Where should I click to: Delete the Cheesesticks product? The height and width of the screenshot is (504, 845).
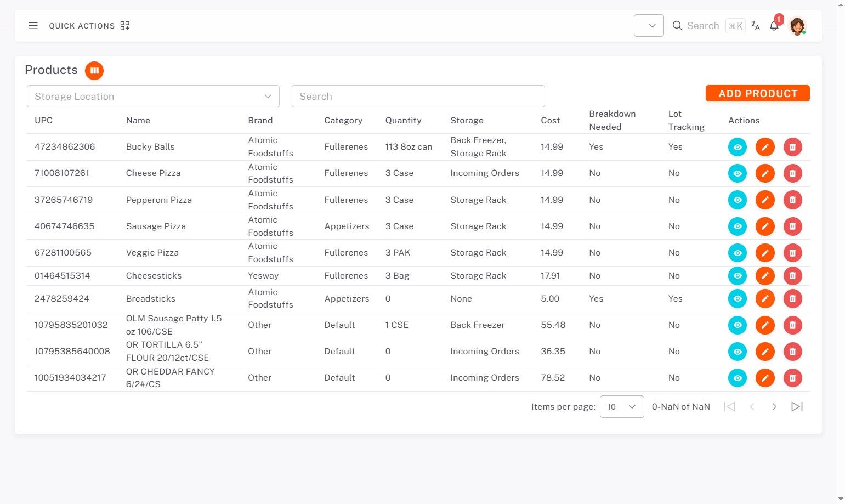(792, 276)
